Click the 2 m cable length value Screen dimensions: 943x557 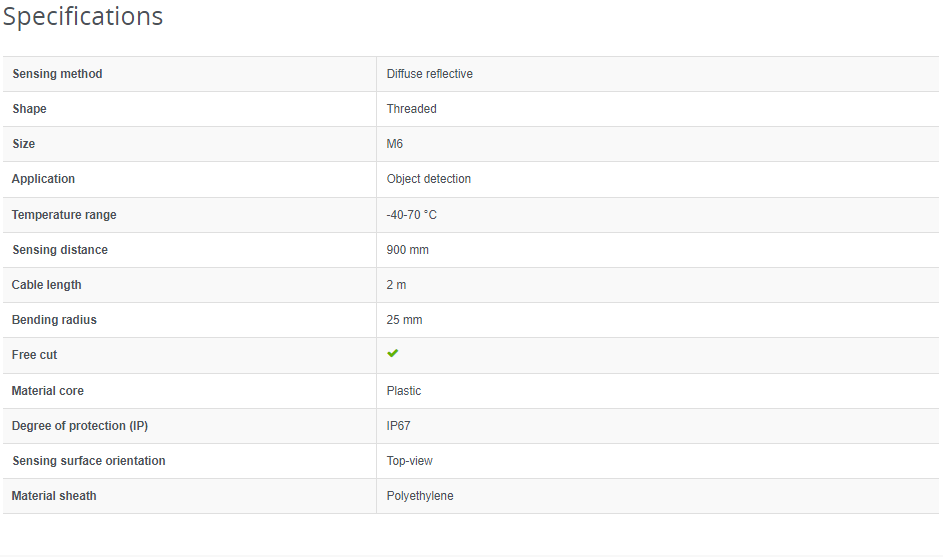[x=397, y=285]
